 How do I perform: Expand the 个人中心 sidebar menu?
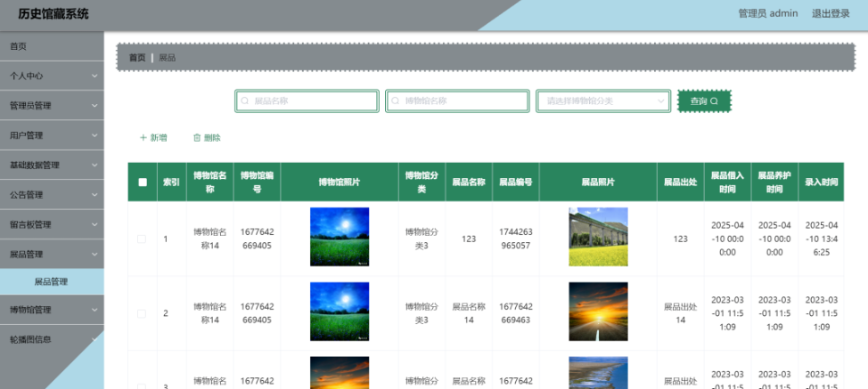point(52,76)
